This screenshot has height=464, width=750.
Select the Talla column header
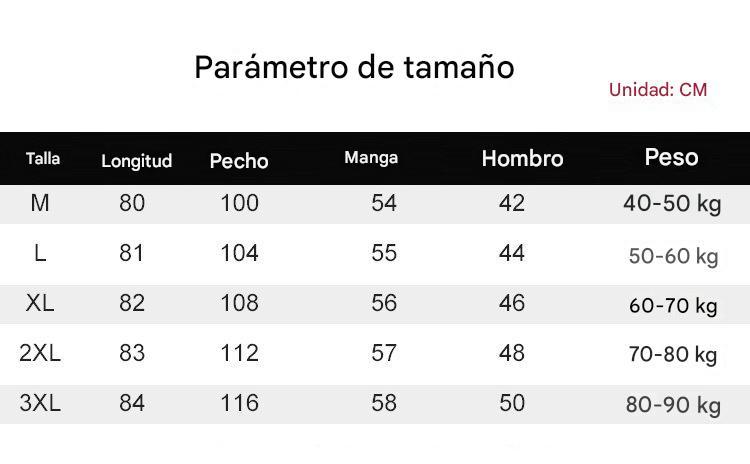click(x=43, y=158)
